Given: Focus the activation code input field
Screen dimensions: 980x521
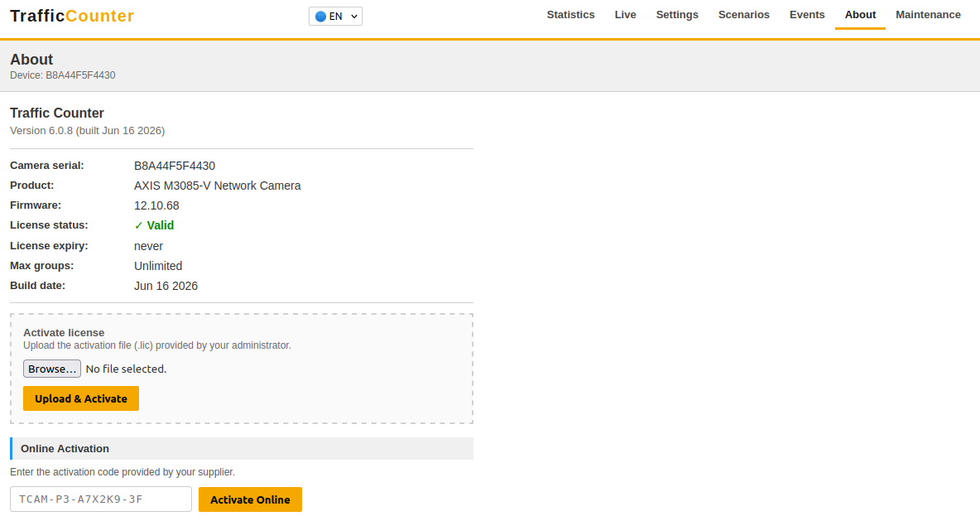Looking at the screenshot, I should coord(101,499).
